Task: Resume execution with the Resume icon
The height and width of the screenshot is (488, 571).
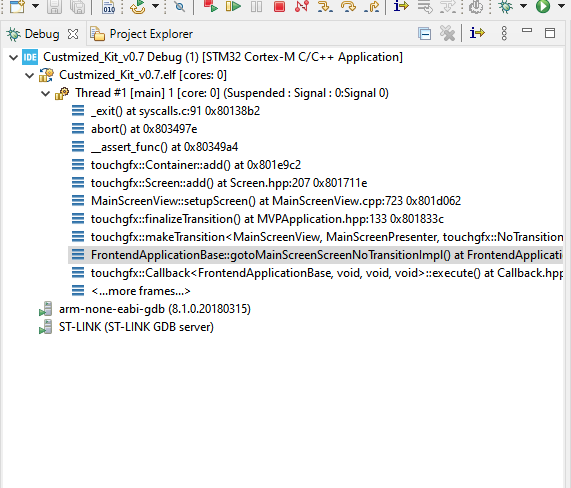Action: click(233, 6)
